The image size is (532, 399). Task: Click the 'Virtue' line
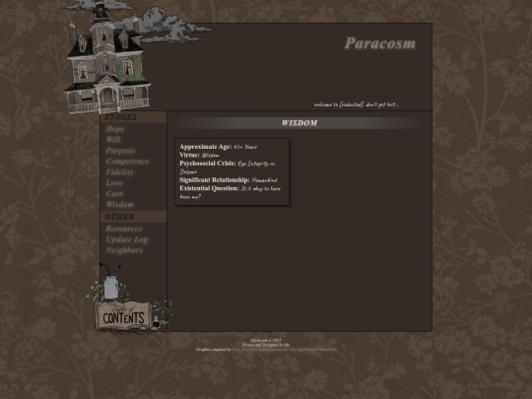[x=199, y=155]
